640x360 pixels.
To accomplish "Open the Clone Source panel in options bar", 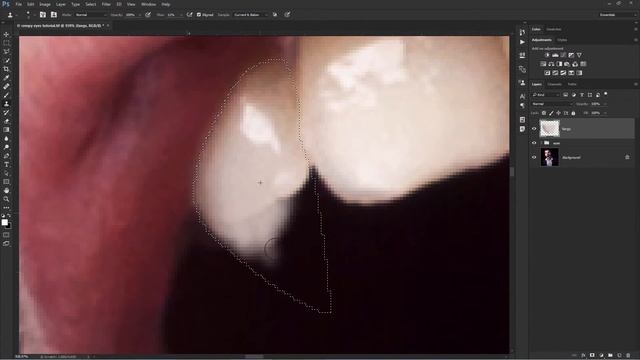I will [53, 15].
